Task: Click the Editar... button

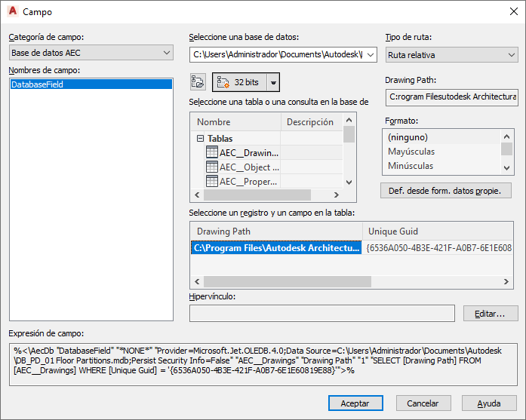Action: (491, 314)
